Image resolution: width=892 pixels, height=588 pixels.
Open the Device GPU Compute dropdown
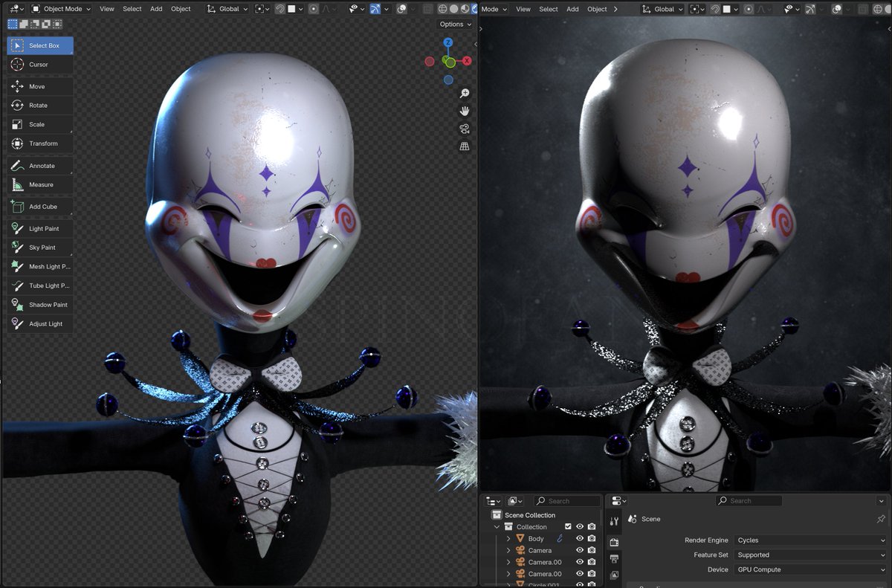[810, 569]
